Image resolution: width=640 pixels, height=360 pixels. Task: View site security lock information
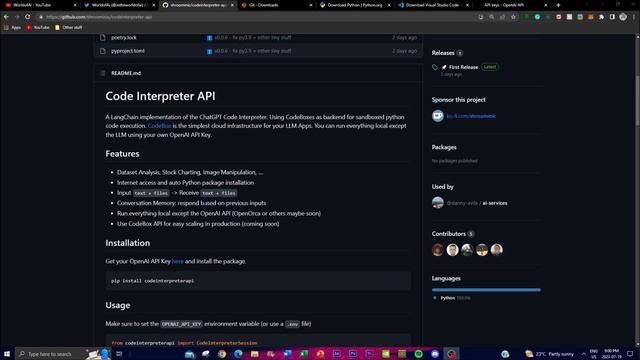41,17
